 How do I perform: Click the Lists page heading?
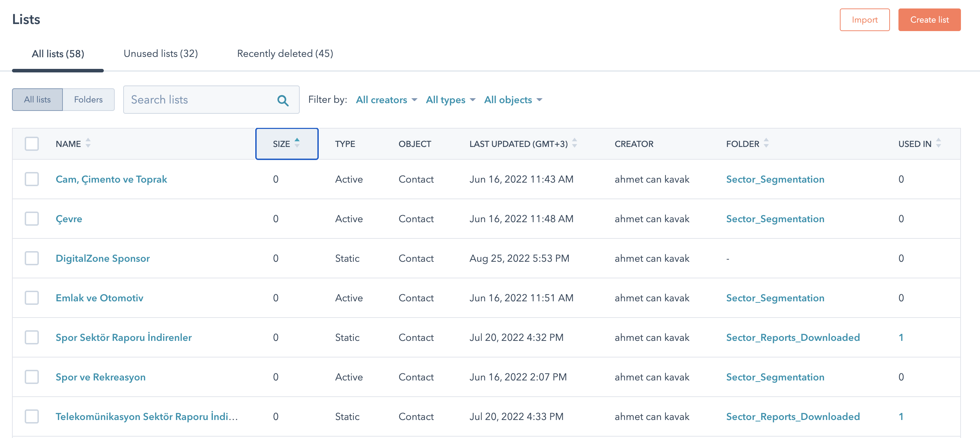(26, 19)
